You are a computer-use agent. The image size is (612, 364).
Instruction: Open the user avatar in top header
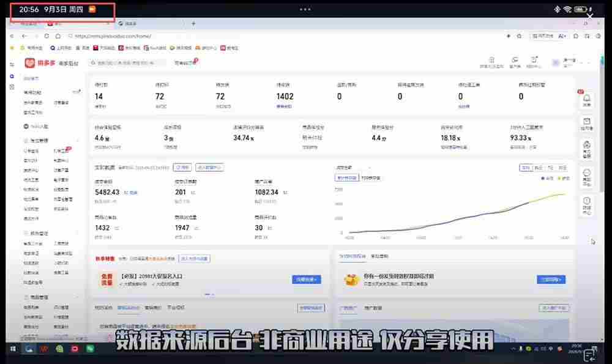(556, 62)
